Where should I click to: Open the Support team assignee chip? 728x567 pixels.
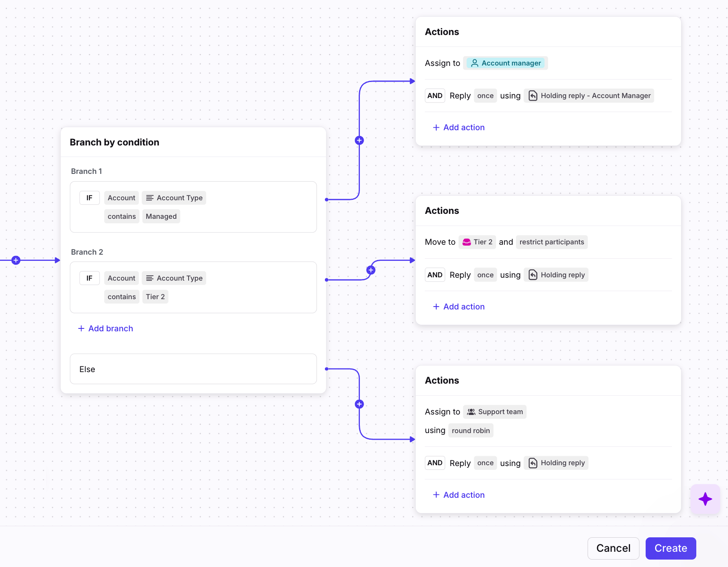coord(495,412)
